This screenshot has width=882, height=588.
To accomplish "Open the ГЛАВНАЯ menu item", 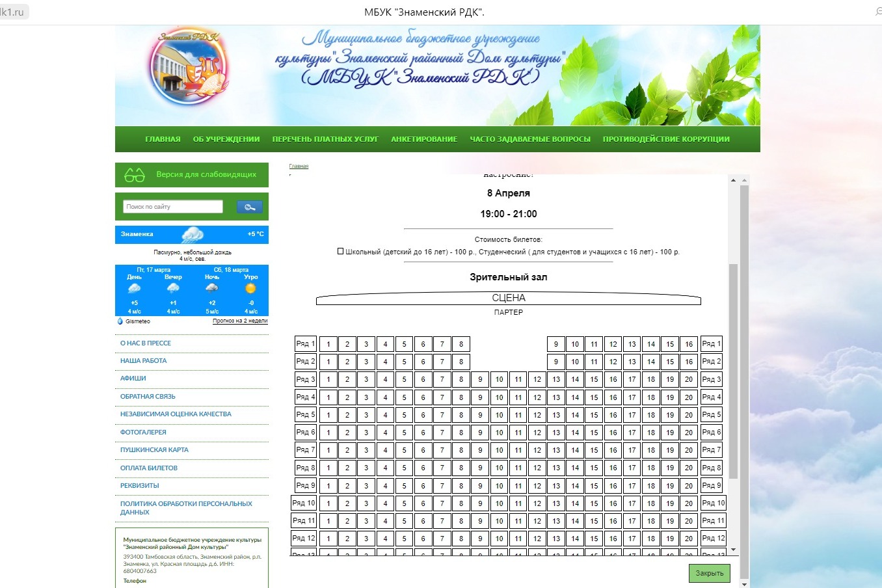I will point(163,139).
